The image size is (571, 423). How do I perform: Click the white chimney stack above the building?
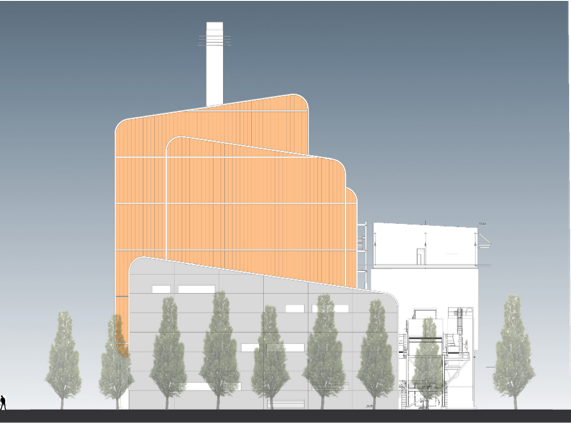coord(214,64)
